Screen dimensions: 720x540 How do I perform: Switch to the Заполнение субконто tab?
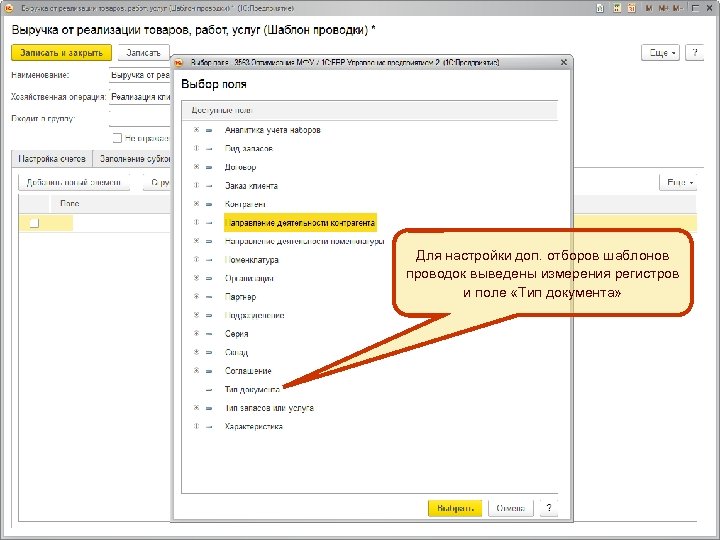[132, 159]
